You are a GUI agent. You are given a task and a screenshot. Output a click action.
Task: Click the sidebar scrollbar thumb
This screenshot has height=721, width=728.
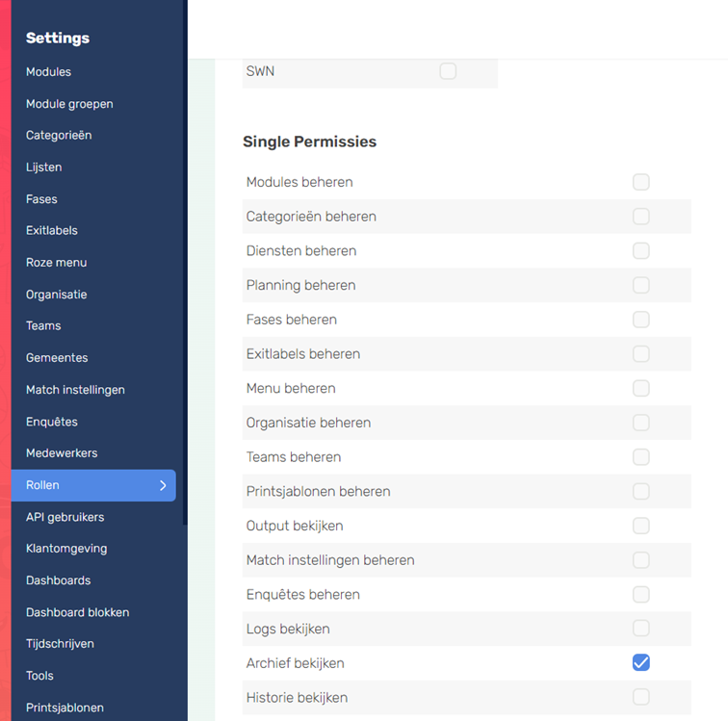185,262
